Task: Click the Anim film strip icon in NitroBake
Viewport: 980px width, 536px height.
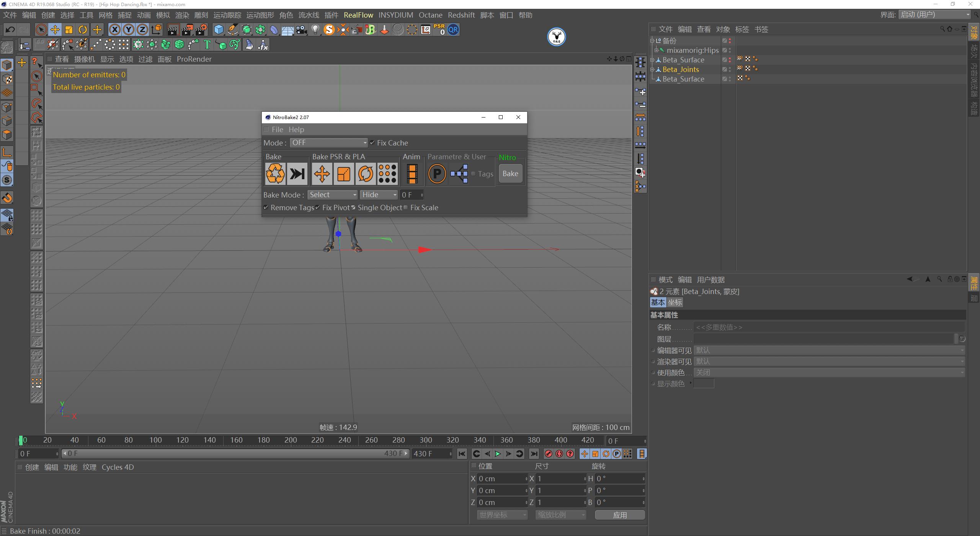Action: pyautogui.click(x=412, y=173)
